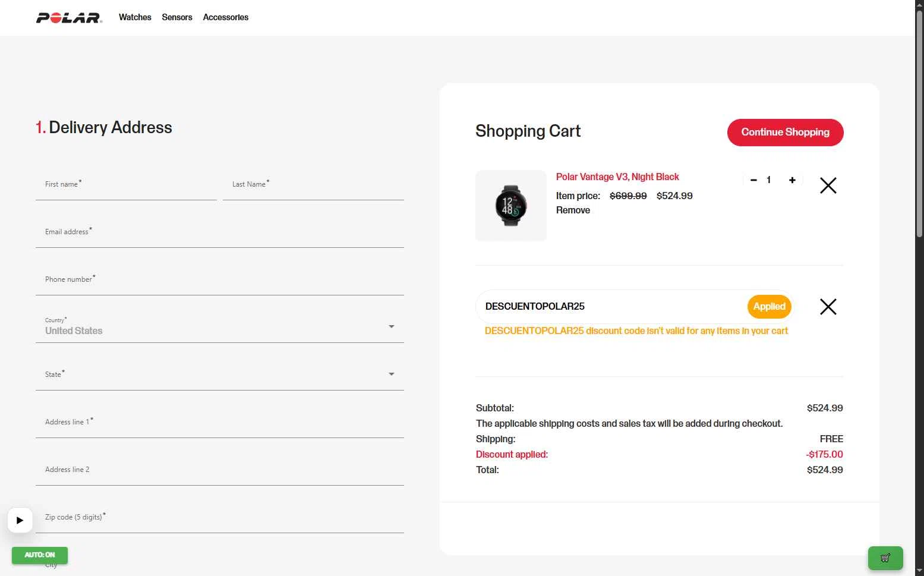Open the Watches menu

[x=135, y=17]
